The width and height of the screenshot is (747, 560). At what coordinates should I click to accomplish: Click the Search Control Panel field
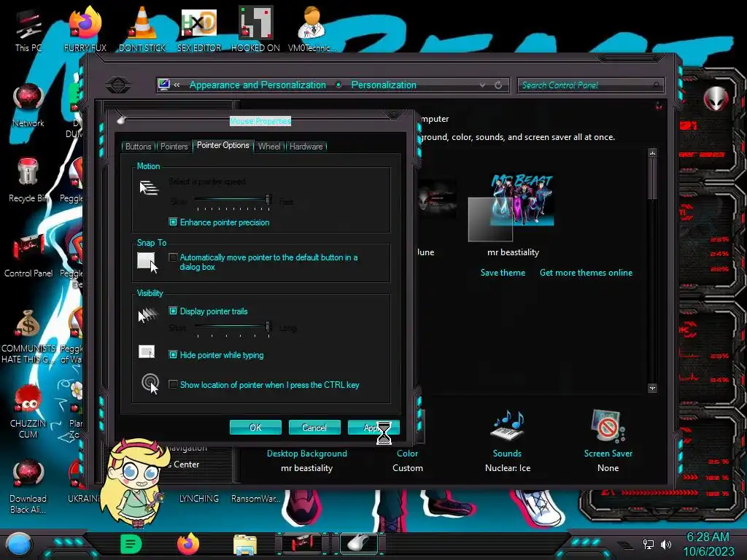click(589, 85)
